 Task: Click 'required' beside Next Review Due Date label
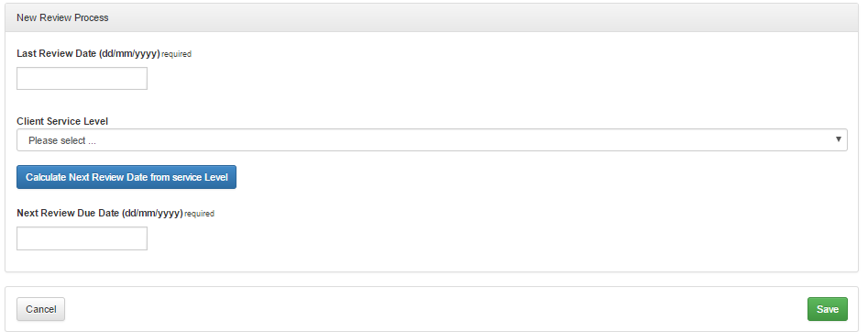[199, 214]
